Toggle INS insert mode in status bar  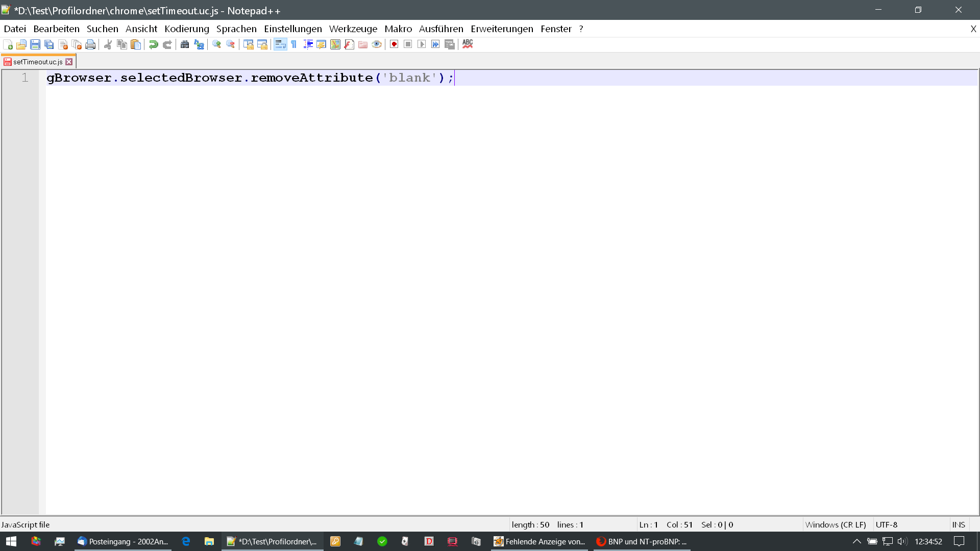pos(958,524)
